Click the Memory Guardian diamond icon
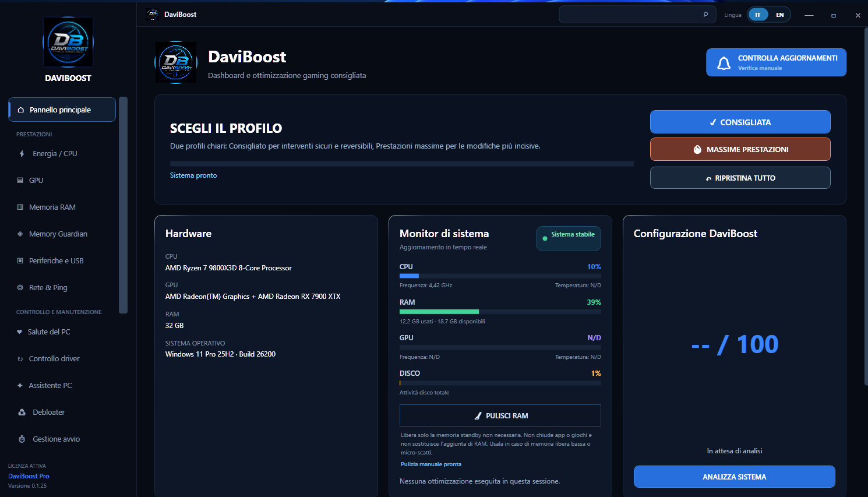This screenshot has width=868, height=497. pyautogui.click(x=20, y=234)
